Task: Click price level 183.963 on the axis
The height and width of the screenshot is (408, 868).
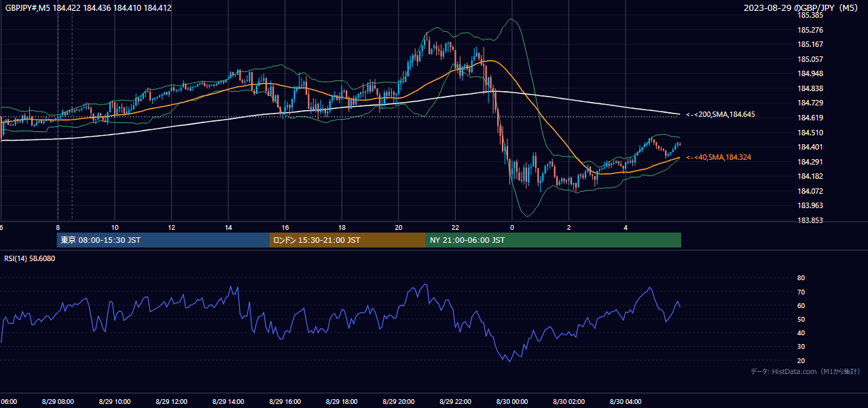Action: [x=810, y=205]
